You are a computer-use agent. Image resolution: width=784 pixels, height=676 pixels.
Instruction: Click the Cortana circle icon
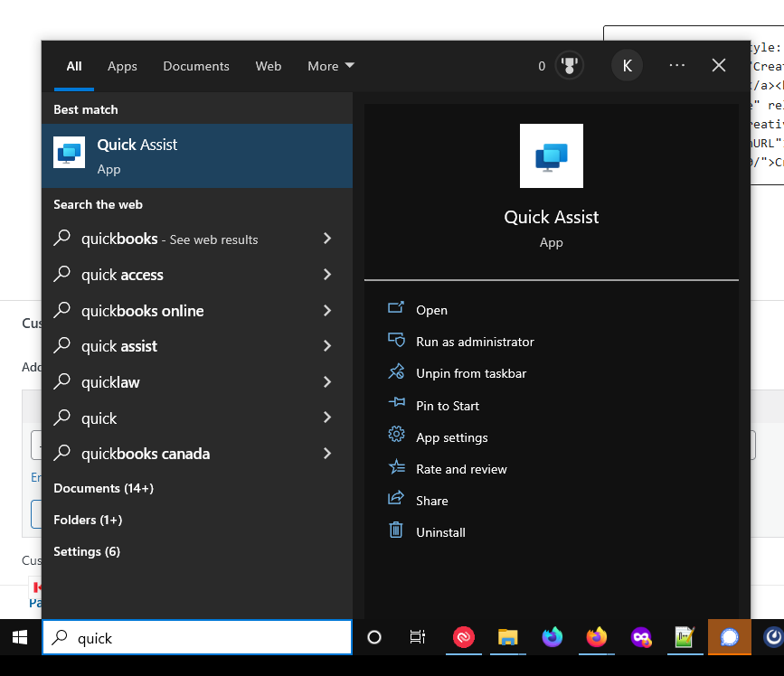click(x=374, y=637)
